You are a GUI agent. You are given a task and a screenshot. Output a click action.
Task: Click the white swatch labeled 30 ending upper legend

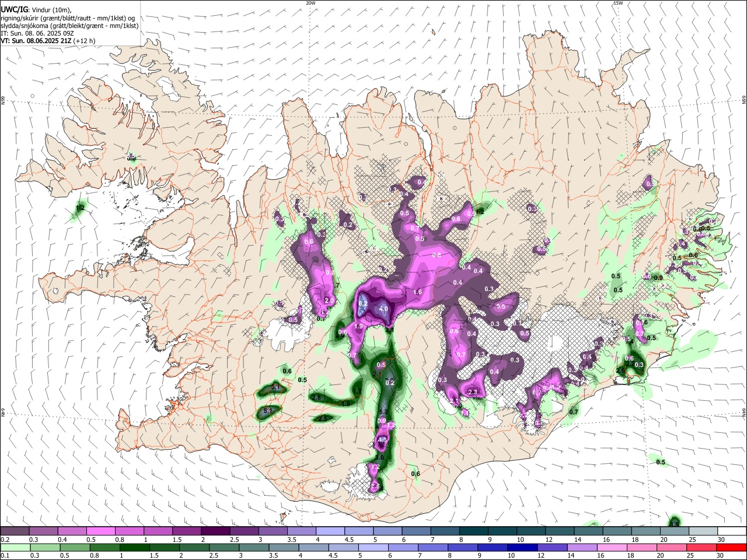click(x=732, y=531)
